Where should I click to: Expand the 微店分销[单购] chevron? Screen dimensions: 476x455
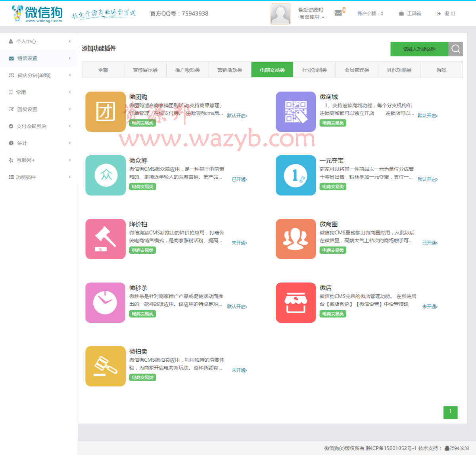70,75
